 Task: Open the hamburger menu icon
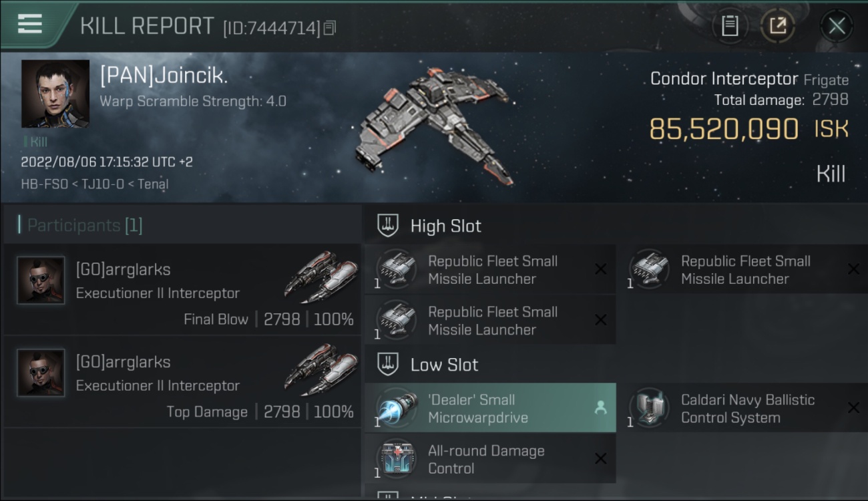[x=30, y=24]
